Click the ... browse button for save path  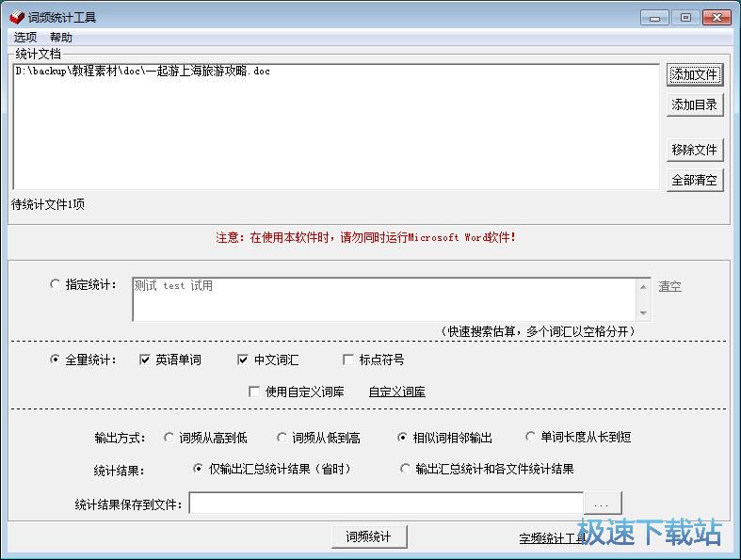coord(603,503)
